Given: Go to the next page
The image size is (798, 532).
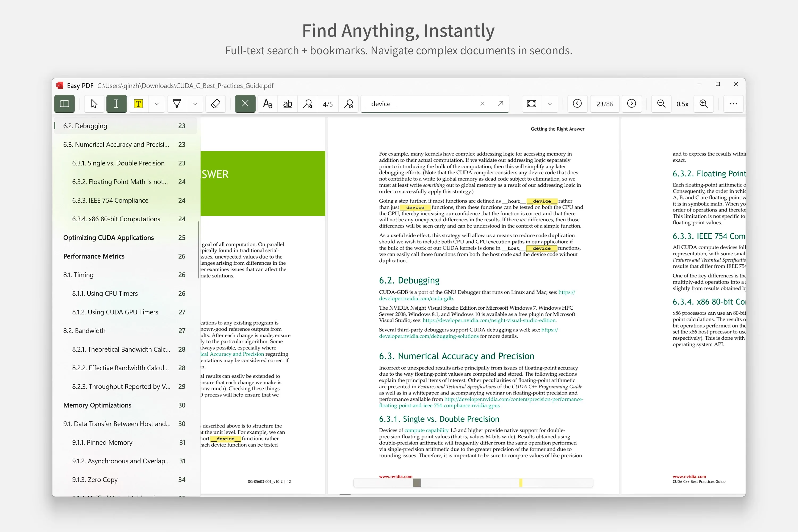Looking at the screenshot, I should click(x=631, y=104).
